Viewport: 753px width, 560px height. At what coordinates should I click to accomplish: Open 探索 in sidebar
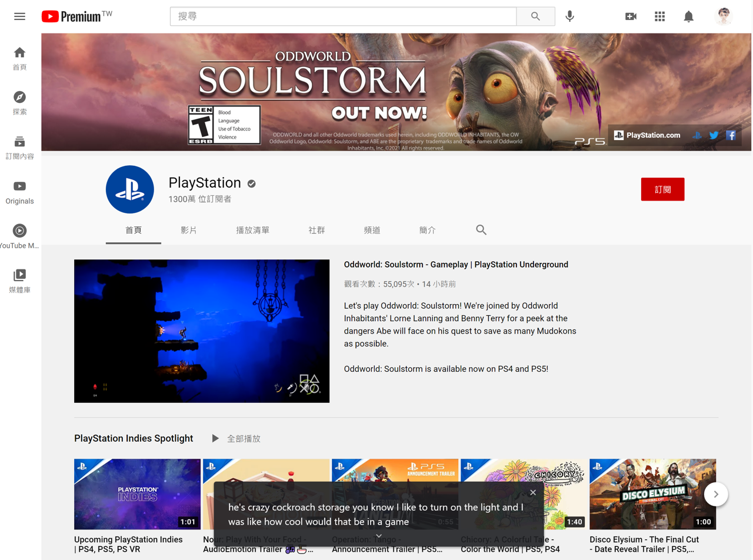click(x=19, y=104)
